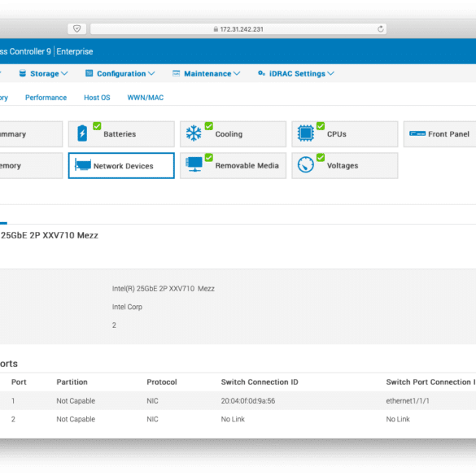Click the Partition column header
The image size is (476, 476).
(x=72, y=382)
